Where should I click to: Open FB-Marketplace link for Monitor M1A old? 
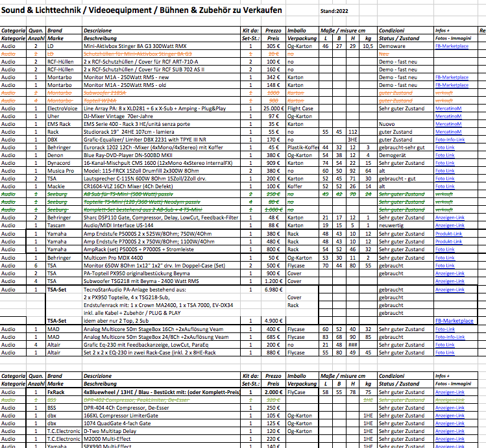(x=452, y=85)
